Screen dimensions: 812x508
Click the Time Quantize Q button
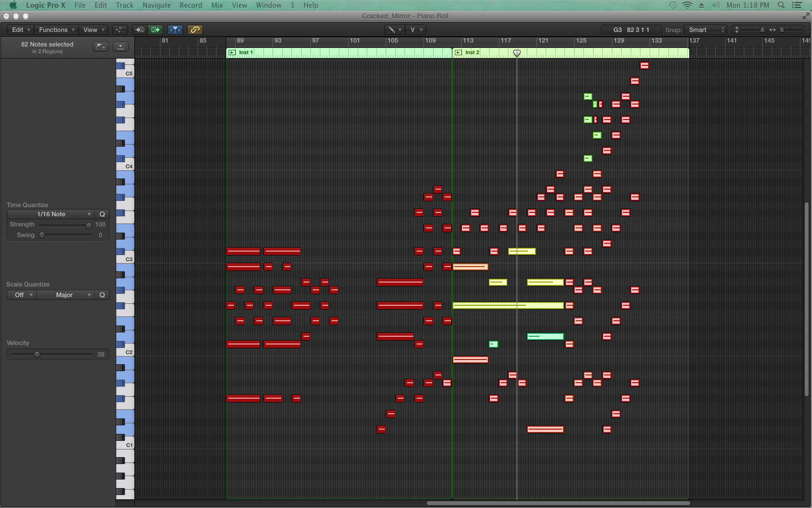coord(102,214)
